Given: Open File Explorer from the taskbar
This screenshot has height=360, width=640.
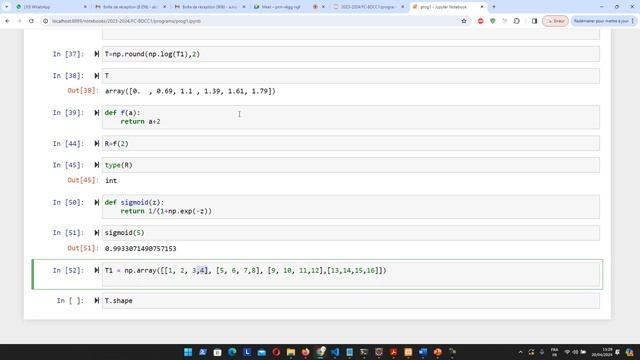Looking at the screenshot, I should click(291, 352).
